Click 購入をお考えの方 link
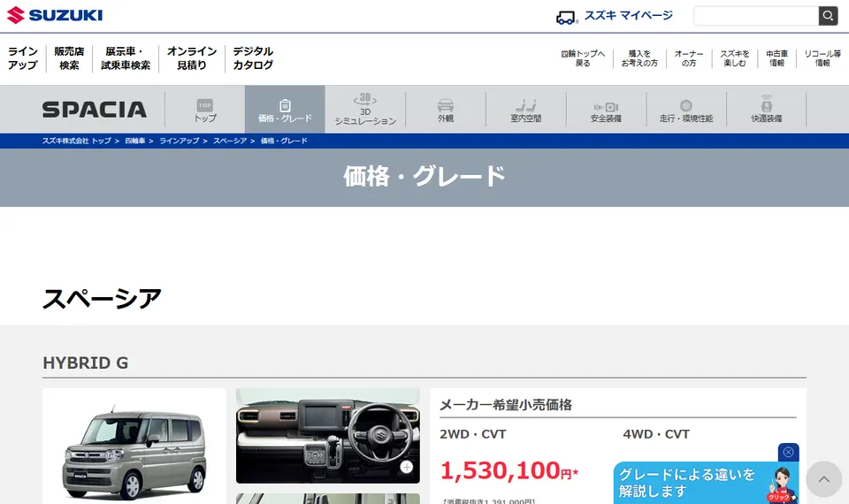The height and width of the screenshot is (504, 849). coord(639,58)
